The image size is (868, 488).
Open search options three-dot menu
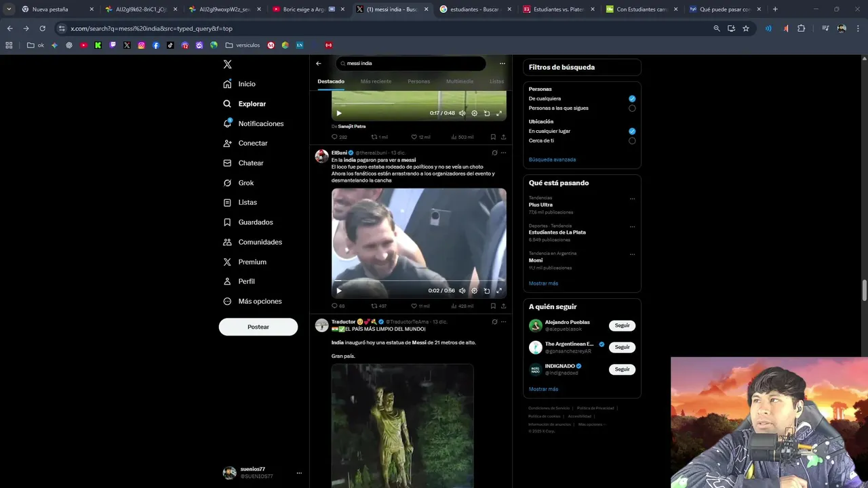[502, 64]
